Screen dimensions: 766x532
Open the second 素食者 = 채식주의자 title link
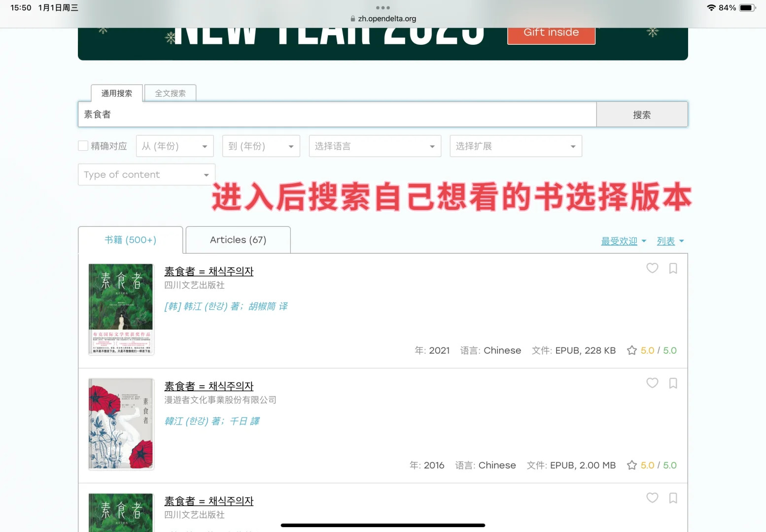click(209, 386)
